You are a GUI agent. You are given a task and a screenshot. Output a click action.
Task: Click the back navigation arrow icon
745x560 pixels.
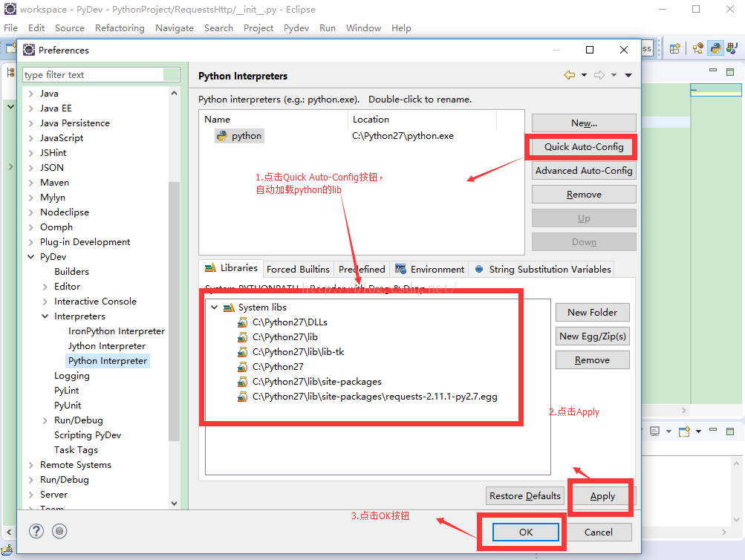coord(569,75)
